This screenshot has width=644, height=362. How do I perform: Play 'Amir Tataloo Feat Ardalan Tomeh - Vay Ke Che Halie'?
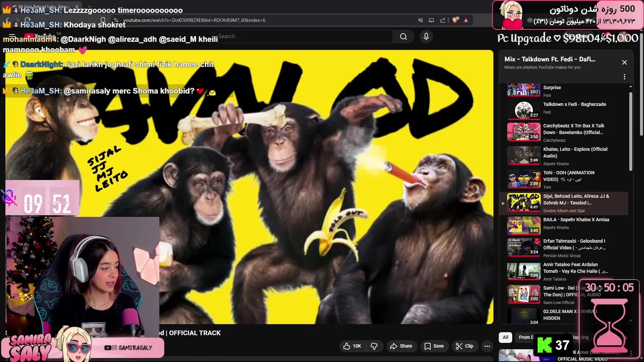[x=576, y=268]
